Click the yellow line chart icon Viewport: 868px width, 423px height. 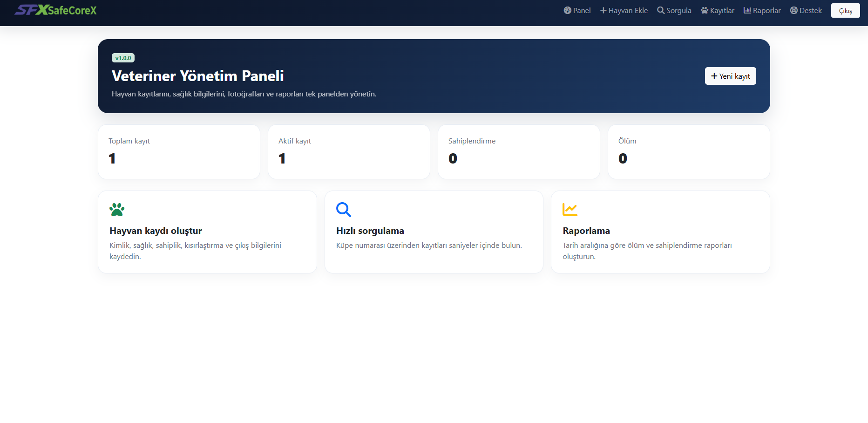[570, 210]
